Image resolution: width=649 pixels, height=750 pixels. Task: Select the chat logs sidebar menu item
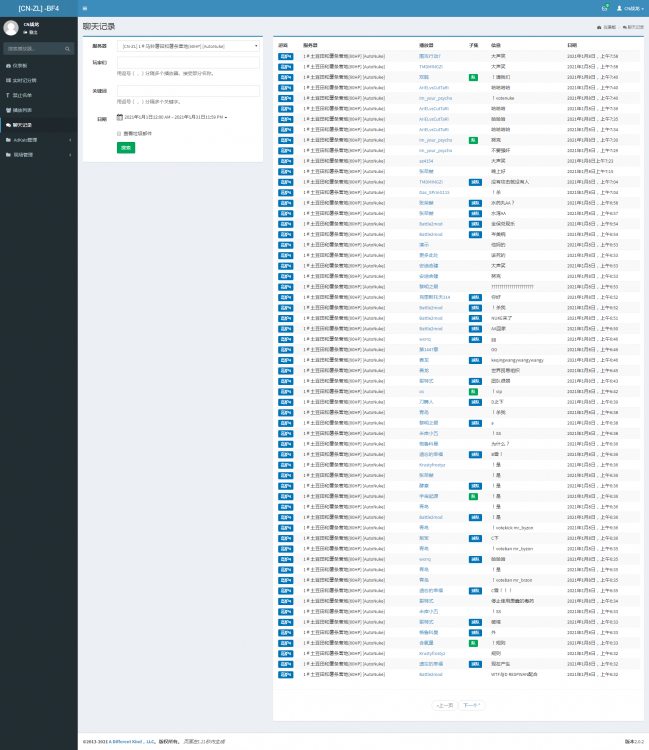[22, 125]
